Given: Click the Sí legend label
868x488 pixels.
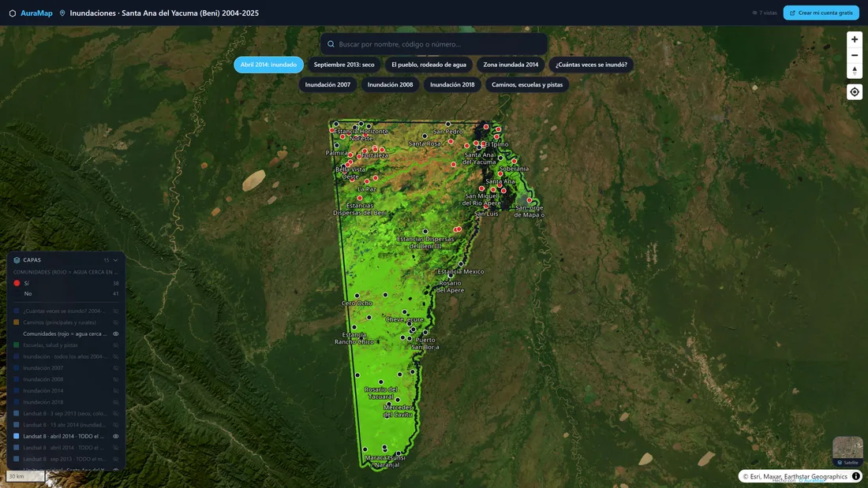Looking at the screenshot, I should click(x=26, y=283).
